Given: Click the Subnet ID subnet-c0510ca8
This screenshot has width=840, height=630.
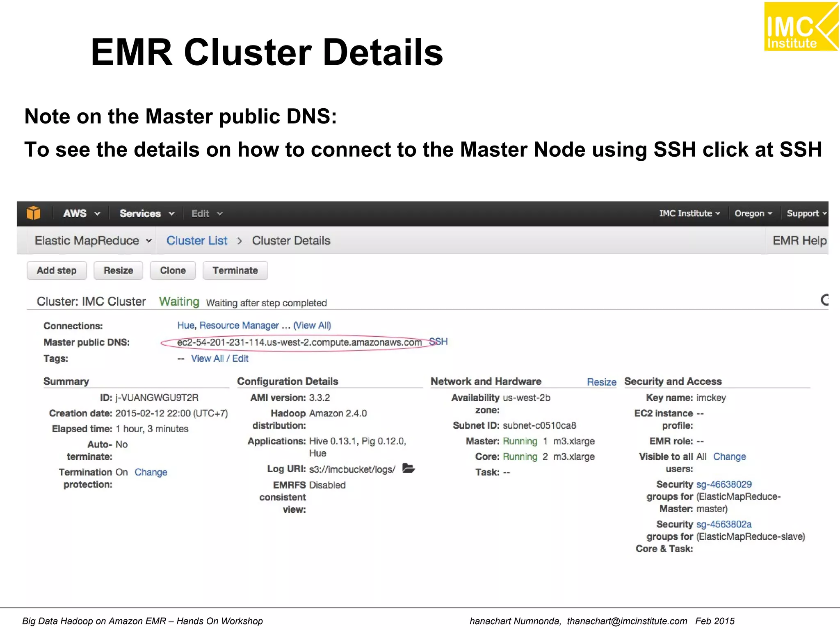Looking at the screenshot, I should click(539, 425).
